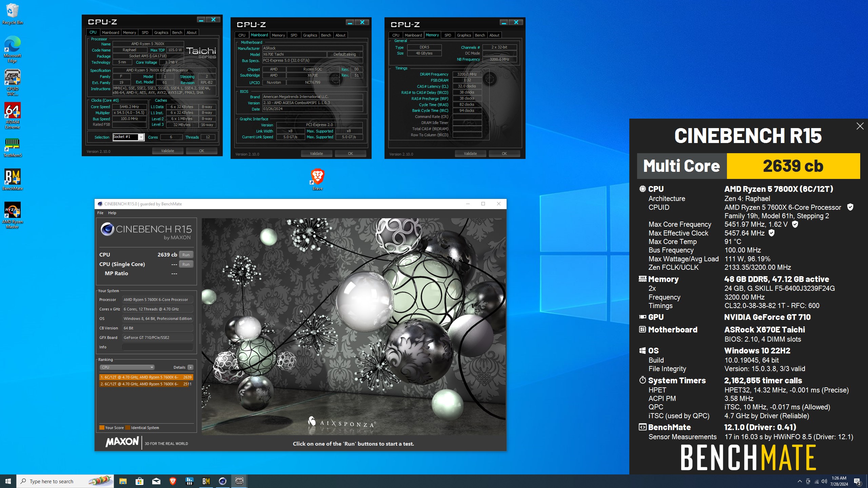
Task: Open the About tab in the third CPU-Z window
Action: pyautogui.click(x=494, y=35)
